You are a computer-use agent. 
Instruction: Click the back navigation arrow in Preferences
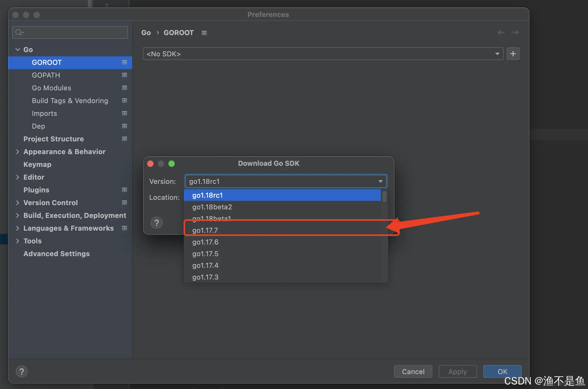tap(501, 32)
